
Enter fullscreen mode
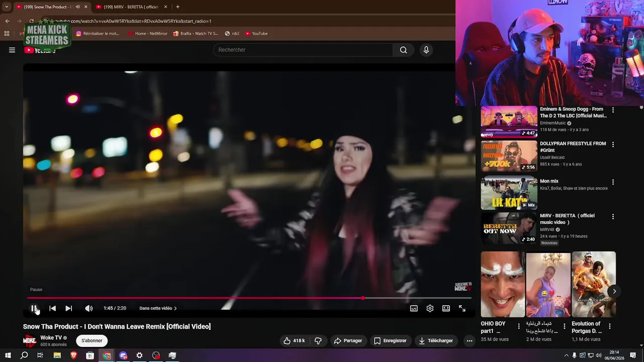[462, 308]
